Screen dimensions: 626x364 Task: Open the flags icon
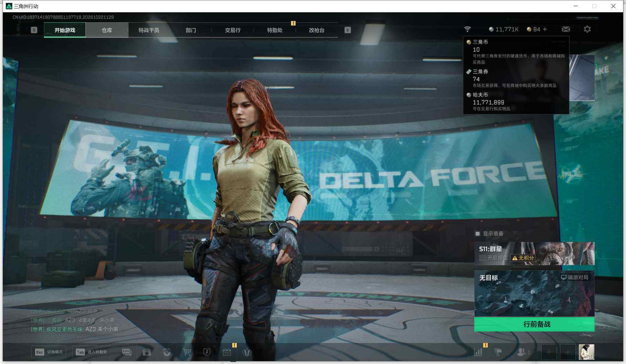pos(498,352)
